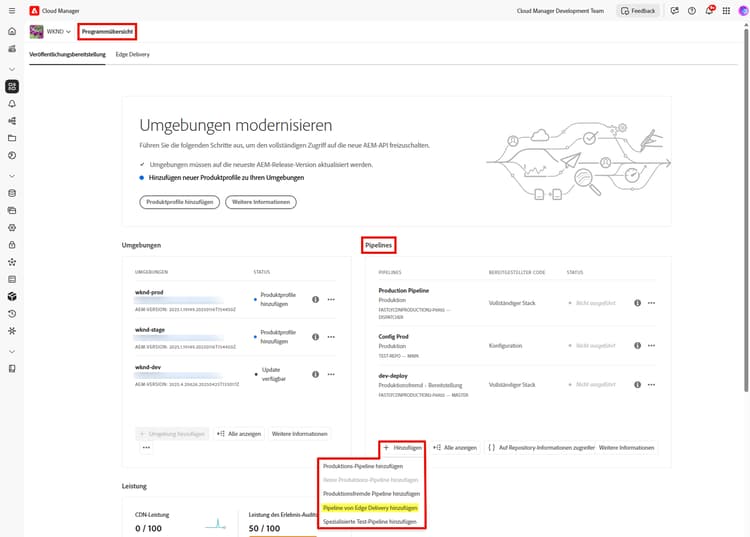Click Alle anzeigen under Umgebungen
Viewport: 750px width, 537px height.
[x=239, y=434]
